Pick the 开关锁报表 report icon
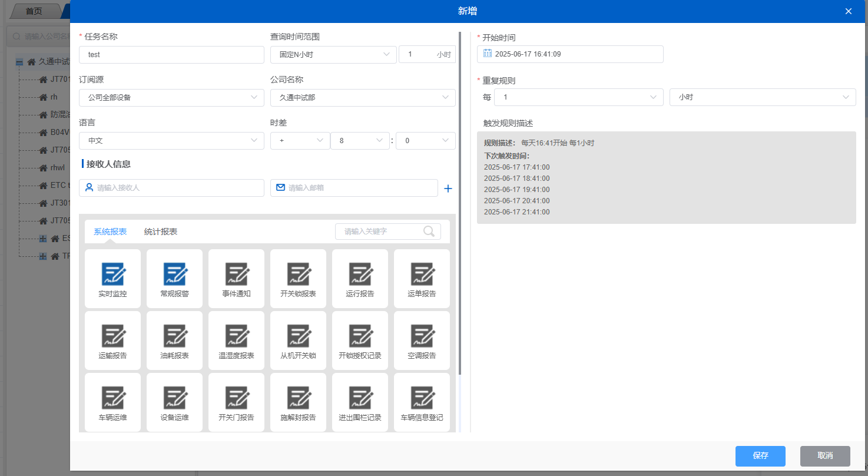This screenshot has width=868, height=476. (298, 275)
